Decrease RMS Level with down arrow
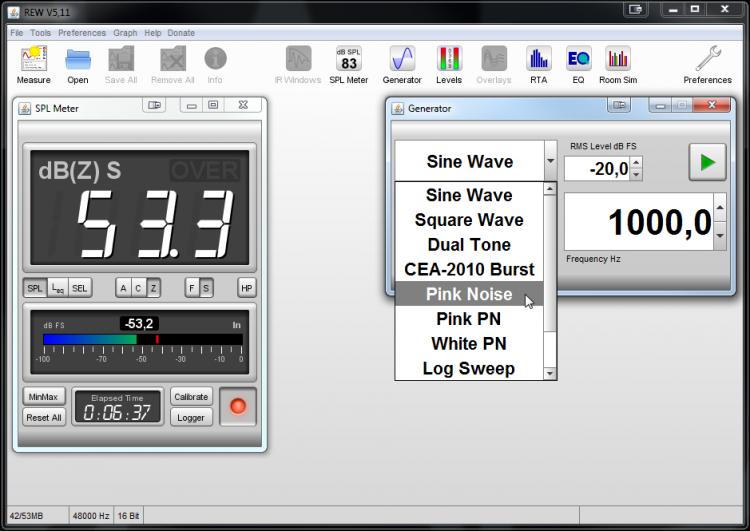750x531 pixels. 636,175
